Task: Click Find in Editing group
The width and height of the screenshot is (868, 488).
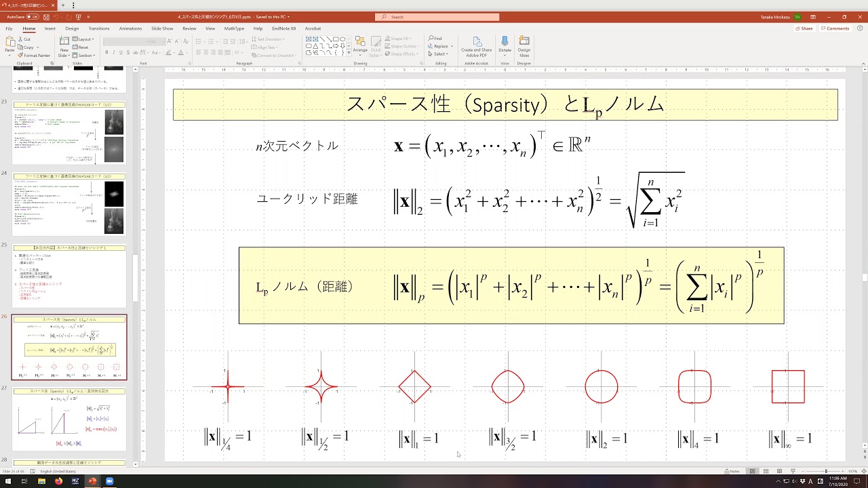Action: (435, 39)
